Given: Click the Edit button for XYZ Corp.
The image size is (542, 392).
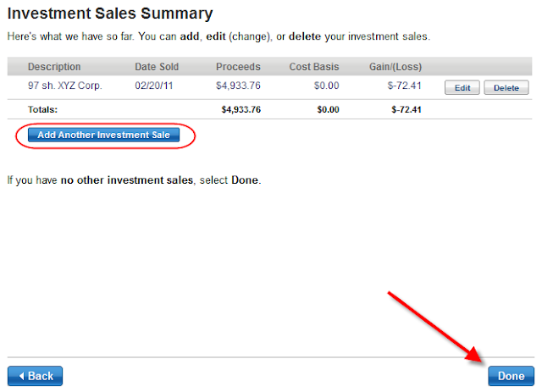Looking at the screenshot, I should click(462, 87).
